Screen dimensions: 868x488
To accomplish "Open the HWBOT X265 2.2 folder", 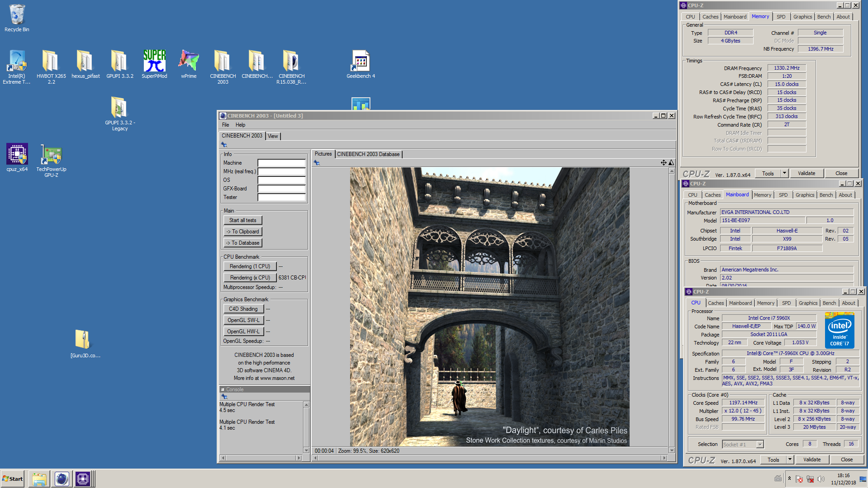I will tap(51, 67).
